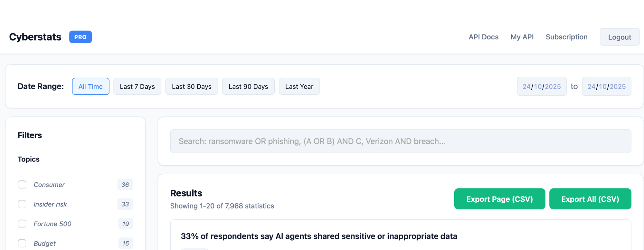Check the Consumer topic filter
Viewport: 644px width, 250px height.
[x=22, y=185]
